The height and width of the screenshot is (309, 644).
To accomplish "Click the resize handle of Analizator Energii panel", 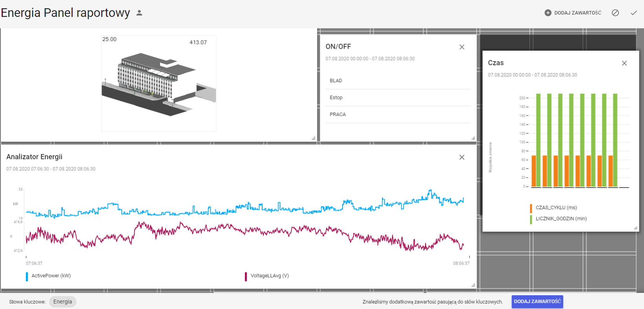I will pyautogui.click(x=473, y=285).
